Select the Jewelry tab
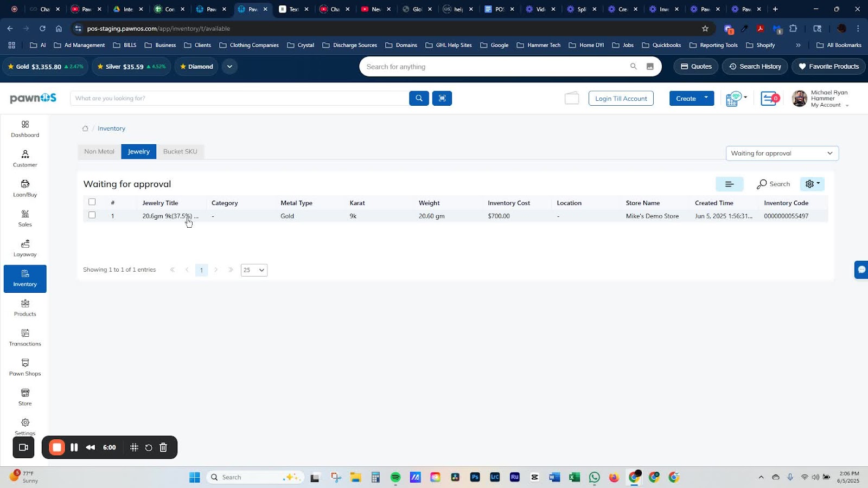868x488 pixels. pos(139,152)
